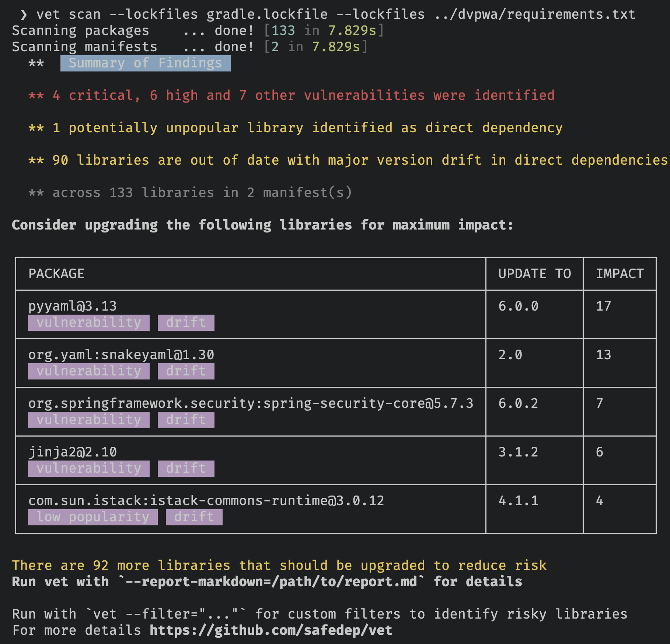Screen dimensions: 670x644
Task: Click the prompt chevron before vet scan
Action: click(24, 15)
